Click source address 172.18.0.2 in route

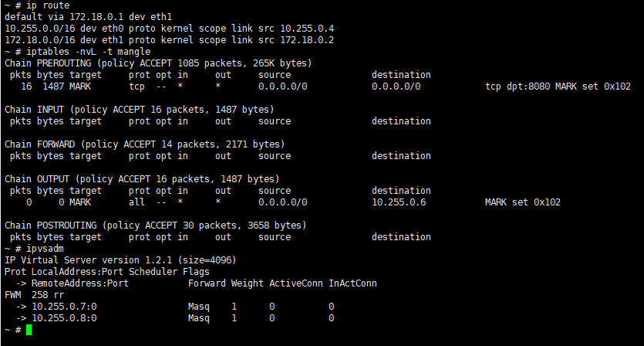[x=307, y=40]
